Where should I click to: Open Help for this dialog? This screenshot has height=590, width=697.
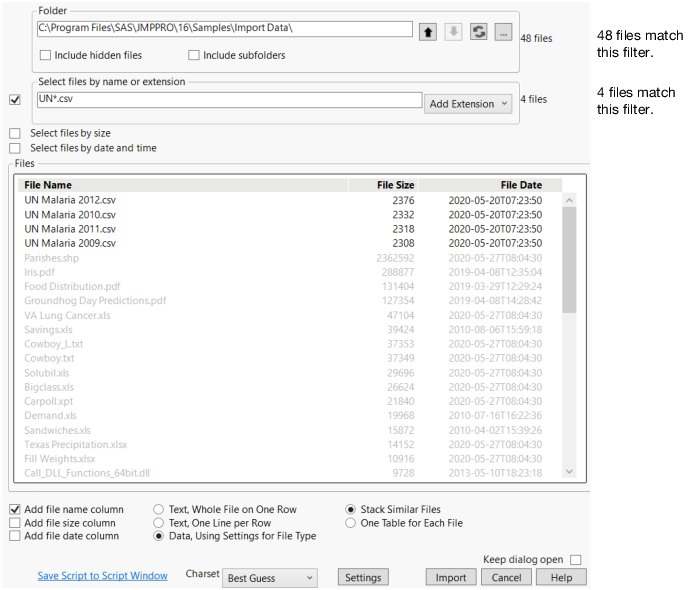pyautogui.click(x=561, y=578)
